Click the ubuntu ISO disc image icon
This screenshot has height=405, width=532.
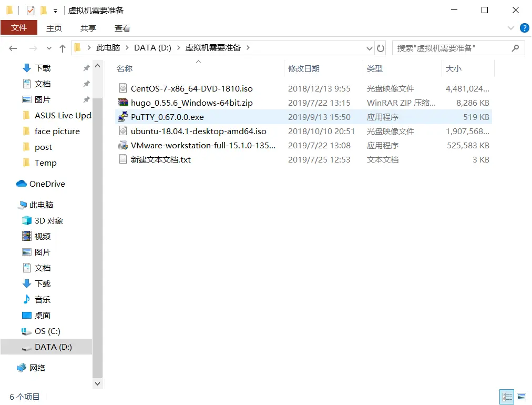123,131
